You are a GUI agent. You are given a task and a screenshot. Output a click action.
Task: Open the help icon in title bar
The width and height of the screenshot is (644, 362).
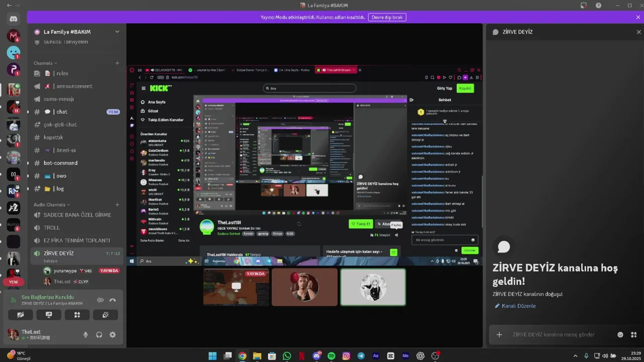598,5
